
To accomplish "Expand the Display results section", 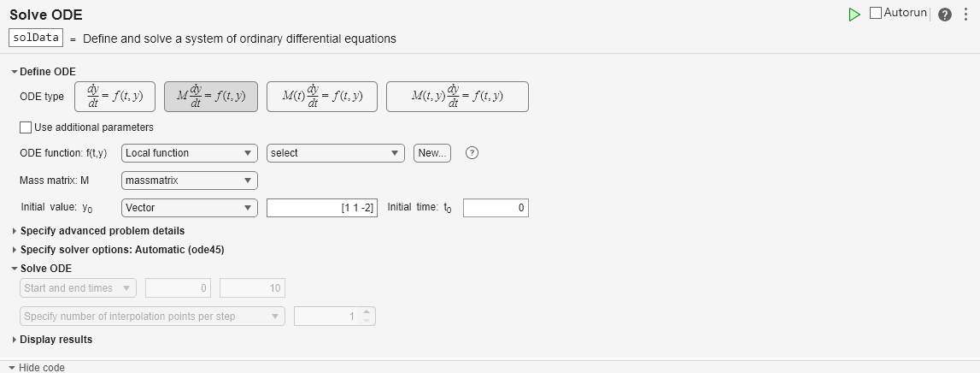I will 56,340.
